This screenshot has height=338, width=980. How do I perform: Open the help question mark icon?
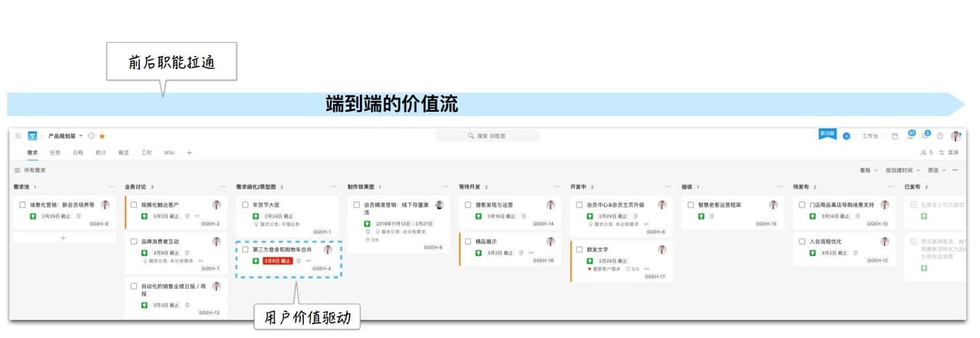[940, 136]
